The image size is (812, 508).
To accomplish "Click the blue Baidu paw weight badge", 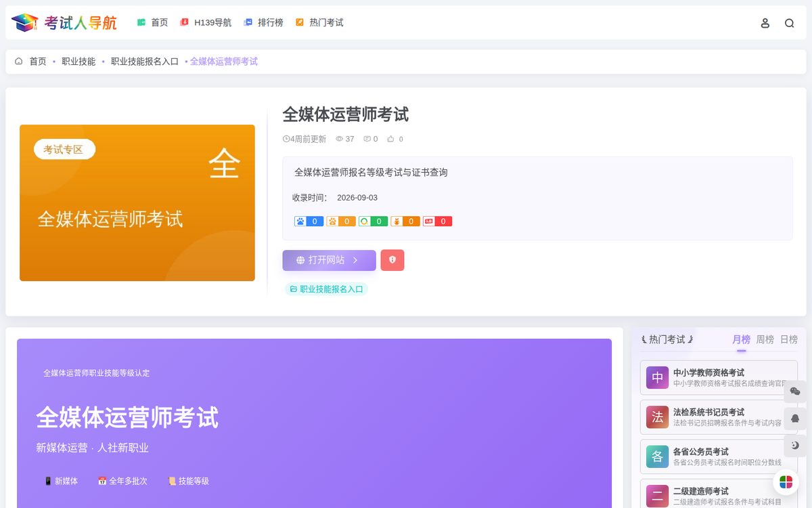I will 309,221.
